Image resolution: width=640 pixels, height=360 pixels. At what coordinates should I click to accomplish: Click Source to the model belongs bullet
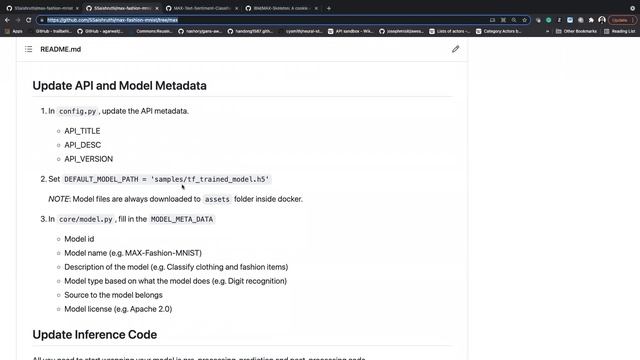click(113, 295)
